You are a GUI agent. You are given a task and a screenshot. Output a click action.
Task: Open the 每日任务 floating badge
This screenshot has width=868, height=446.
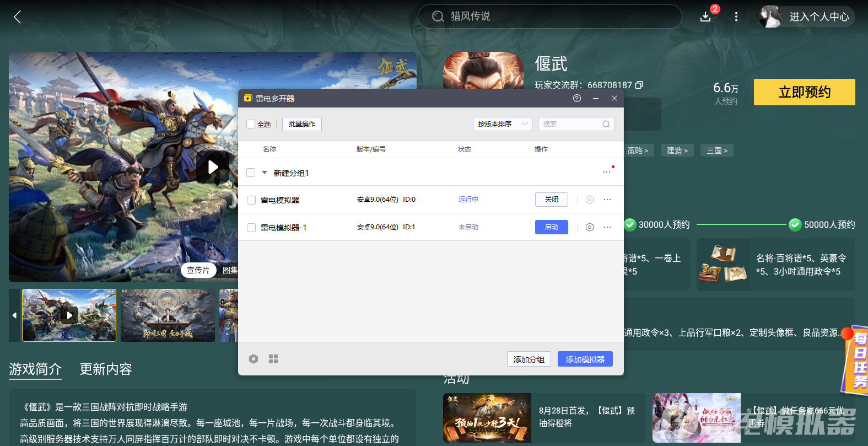855,361
